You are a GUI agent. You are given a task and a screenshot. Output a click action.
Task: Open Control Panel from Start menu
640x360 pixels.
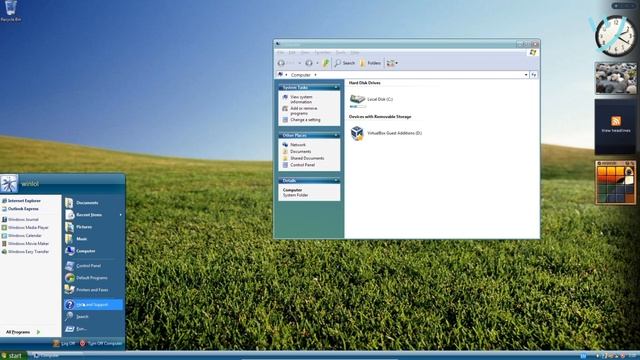pyautogui.click(x=93, y=266)
